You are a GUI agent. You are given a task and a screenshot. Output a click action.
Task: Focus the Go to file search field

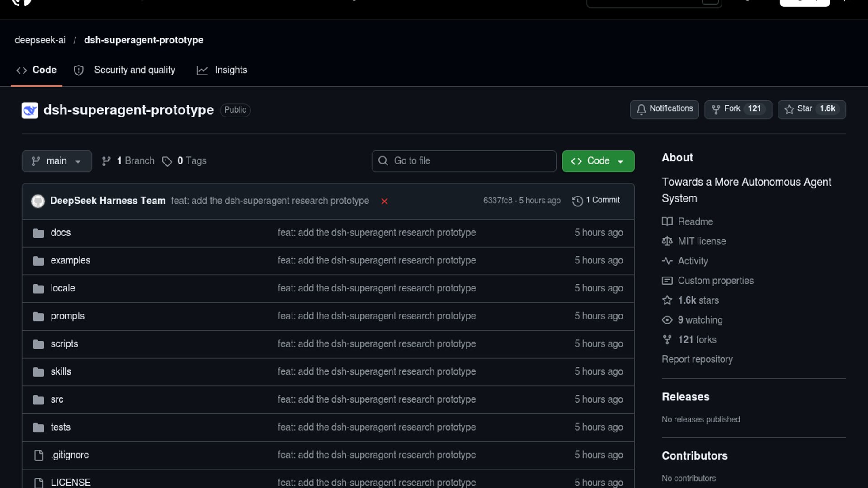pos(464,161)
